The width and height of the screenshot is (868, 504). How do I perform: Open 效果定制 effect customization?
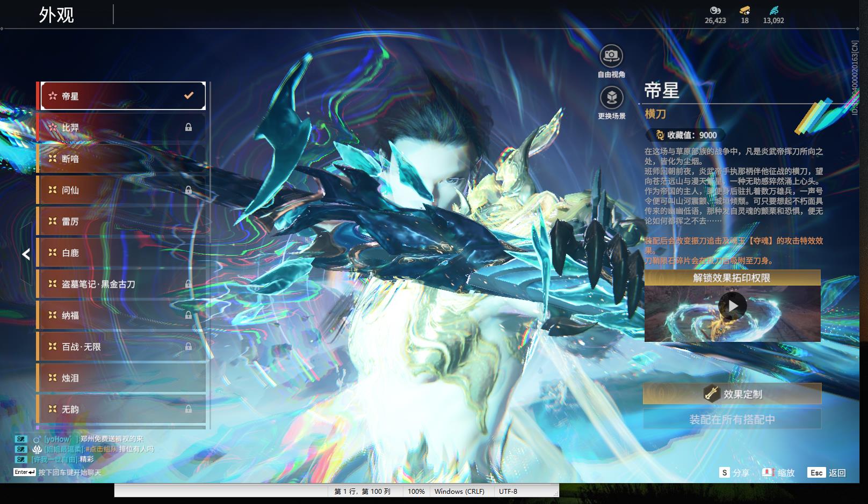tap(732, 394)
